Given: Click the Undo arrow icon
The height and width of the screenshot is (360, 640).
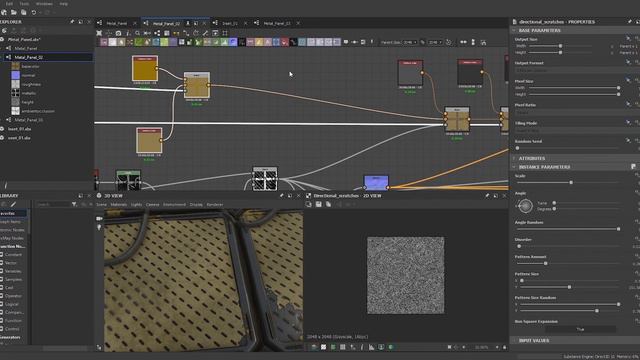Looking at the screenshot, I should (x=34, y=13).
